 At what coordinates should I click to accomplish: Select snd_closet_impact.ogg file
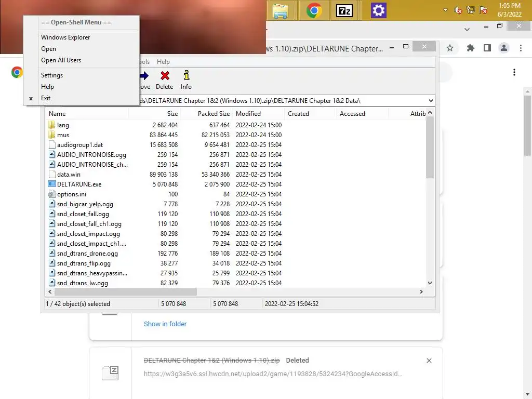88,234
